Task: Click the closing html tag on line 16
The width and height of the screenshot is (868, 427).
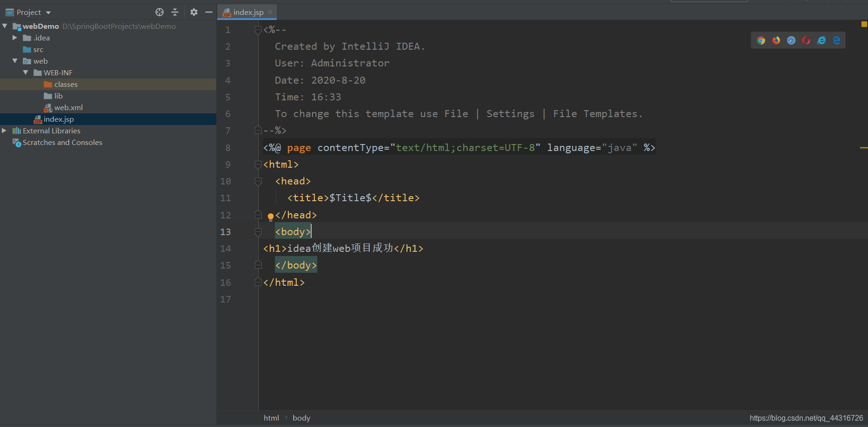Action: [284, 282]
